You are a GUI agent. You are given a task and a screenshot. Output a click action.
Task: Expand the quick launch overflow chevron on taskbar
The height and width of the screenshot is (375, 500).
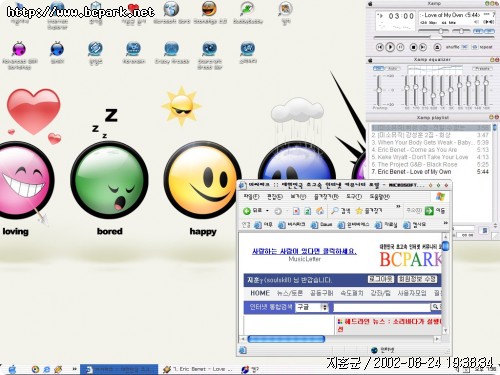tap(74, 369)
